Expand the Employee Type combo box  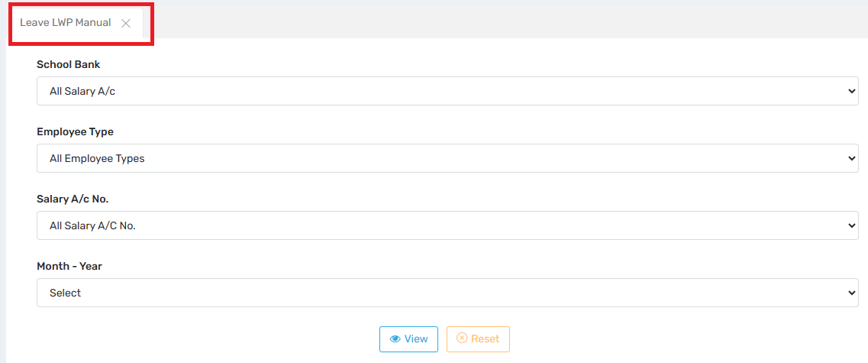point(447,158)
